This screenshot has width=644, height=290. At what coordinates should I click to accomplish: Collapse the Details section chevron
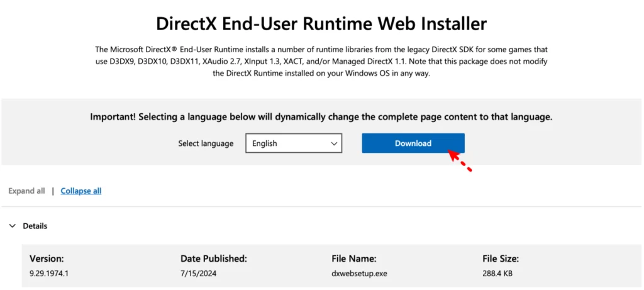point(13,226)
